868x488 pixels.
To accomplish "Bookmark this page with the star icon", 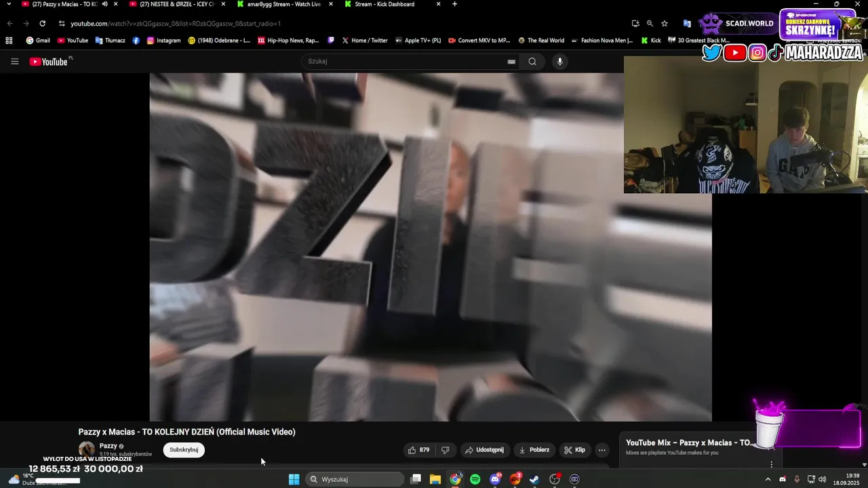I will coord(665,23).
